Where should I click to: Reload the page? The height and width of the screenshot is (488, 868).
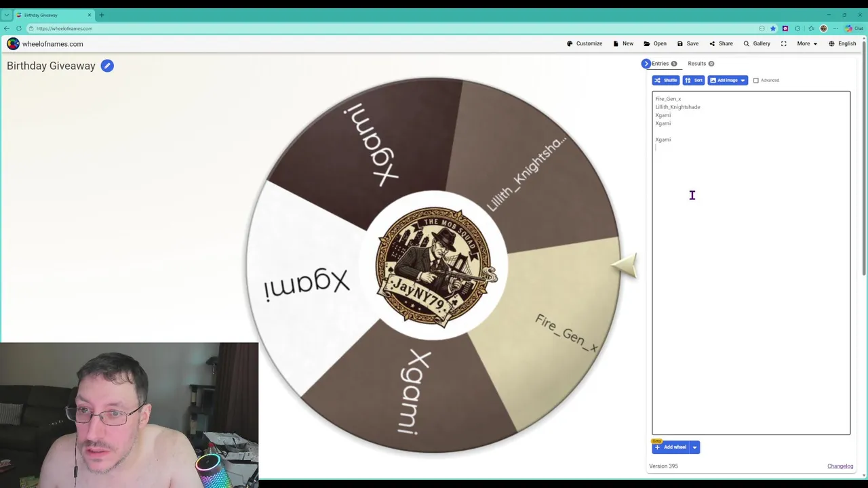[x=19, y=28]
